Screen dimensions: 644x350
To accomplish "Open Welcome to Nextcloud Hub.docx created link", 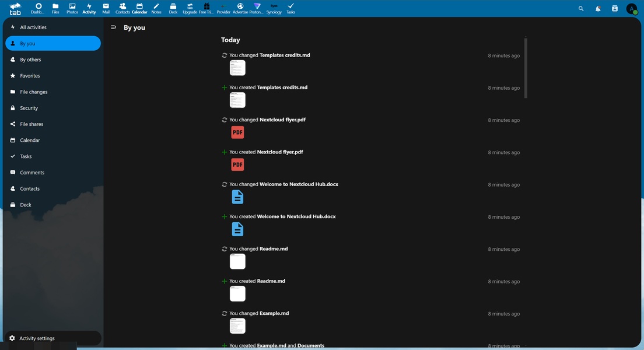I will (296, 216).
